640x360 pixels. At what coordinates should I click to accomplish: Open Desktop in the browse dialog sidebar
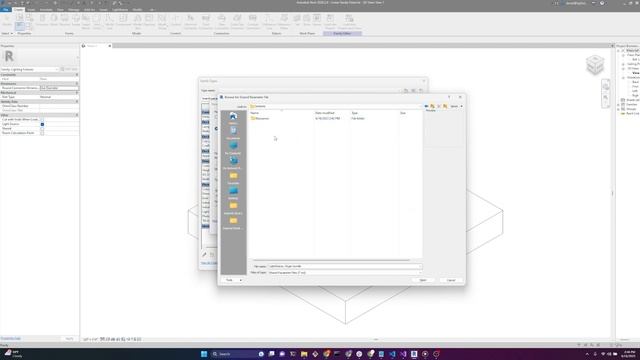point(233,193)
